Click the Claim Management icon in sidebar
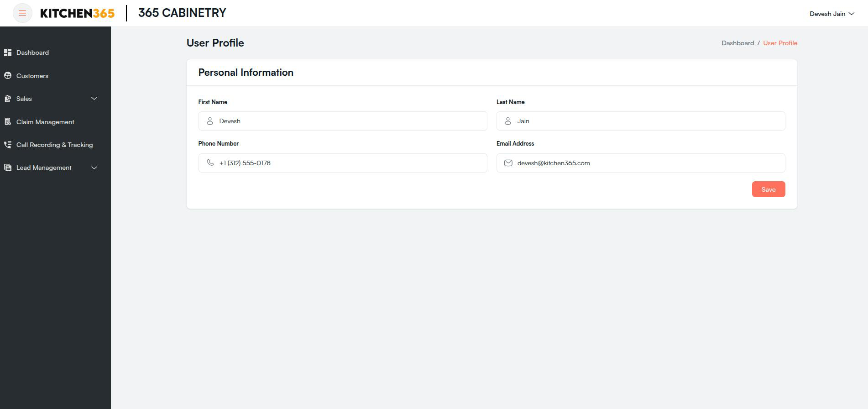 point(8,122)
